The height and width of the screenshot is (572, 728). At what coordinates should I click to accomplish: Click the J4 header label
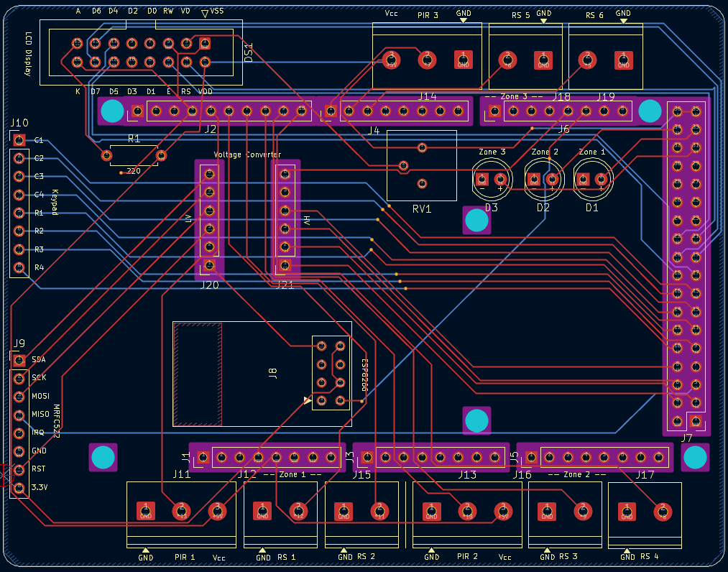click(373, 131)
